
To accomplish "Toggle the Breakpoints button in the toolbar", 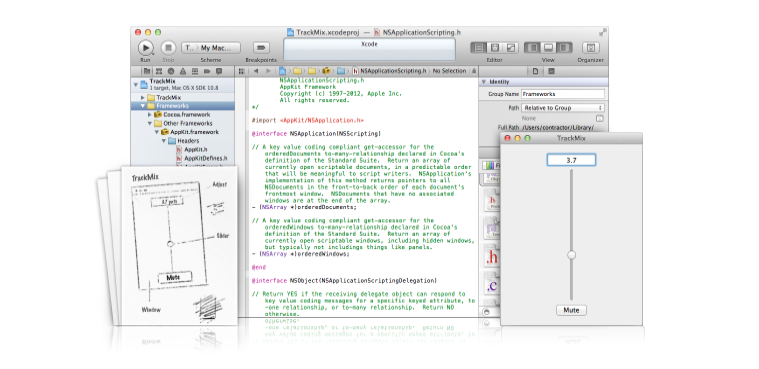I will pos(261,48).
